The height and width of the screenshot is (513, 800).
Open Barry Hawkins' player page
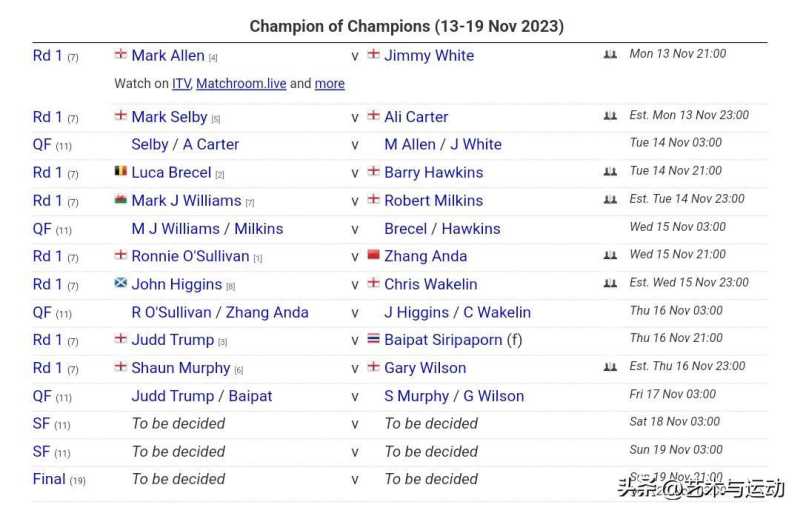[x=433, y=172]
